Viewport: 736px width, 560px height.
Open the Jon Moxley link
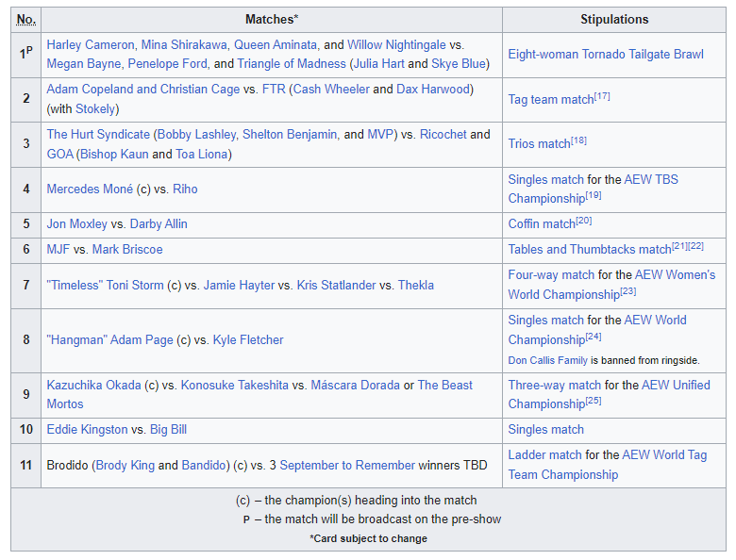77,223
